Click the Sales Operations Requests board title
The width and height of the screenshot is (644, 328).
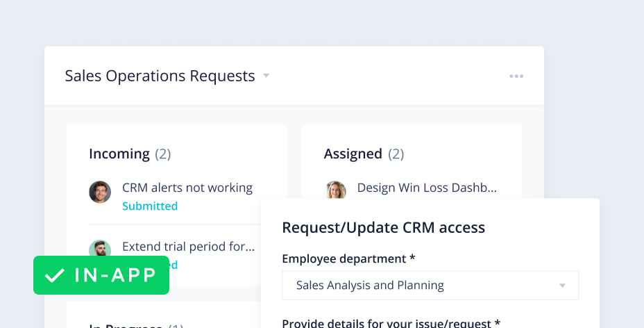pos(160,76)
